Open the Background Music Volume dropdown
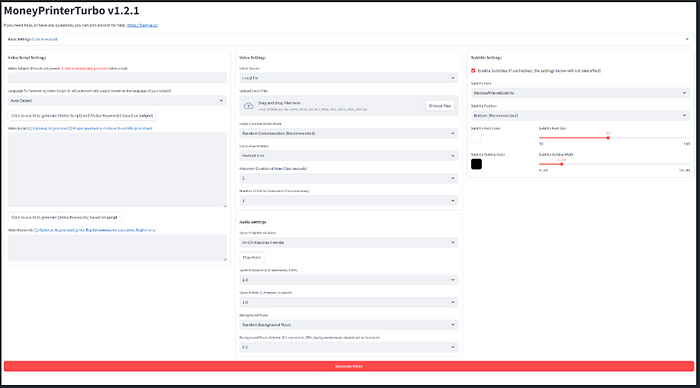This screenshot has height=388, width=700. click(348, 347)
